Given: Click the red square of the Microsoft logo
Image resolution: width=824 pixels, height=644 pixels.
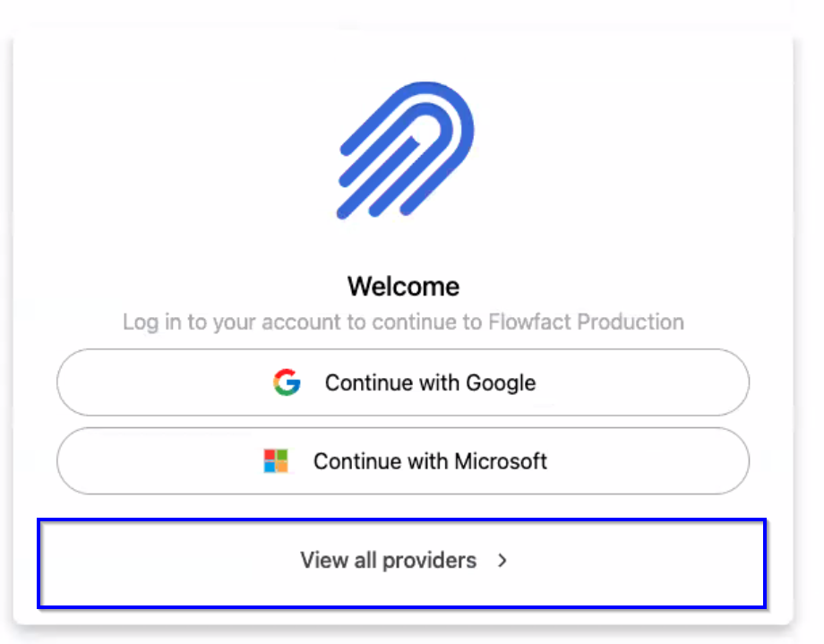Looking at the screenshot, I should [x=270, y=455].
